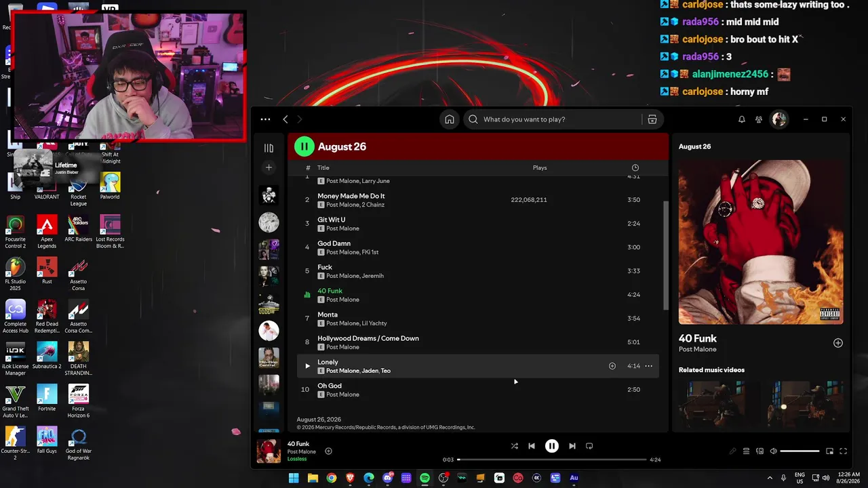The image size is (868, 488).
Task: Open the Spotify three-dot main menu
Action: [265, 119]
